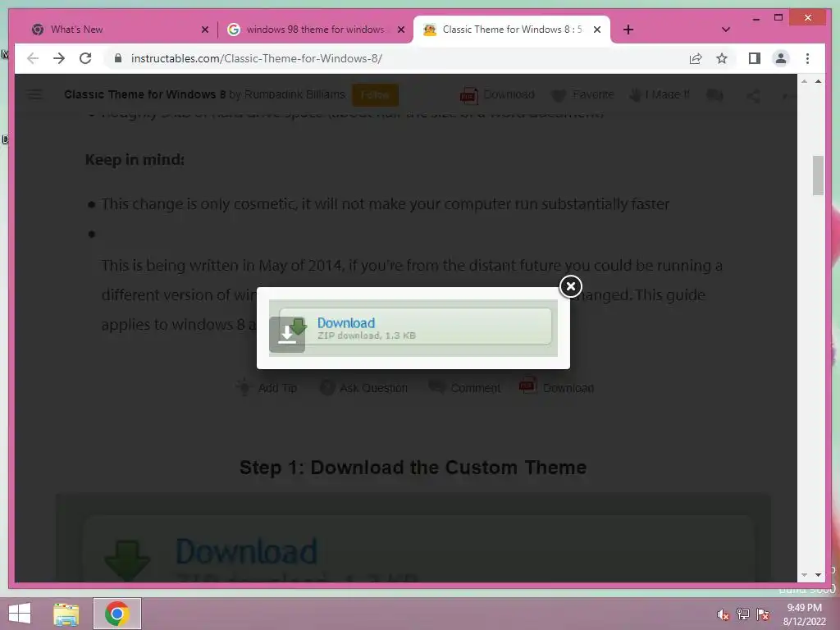
Task: Click the Keep in mind: heading text
Action: (135, 160)
